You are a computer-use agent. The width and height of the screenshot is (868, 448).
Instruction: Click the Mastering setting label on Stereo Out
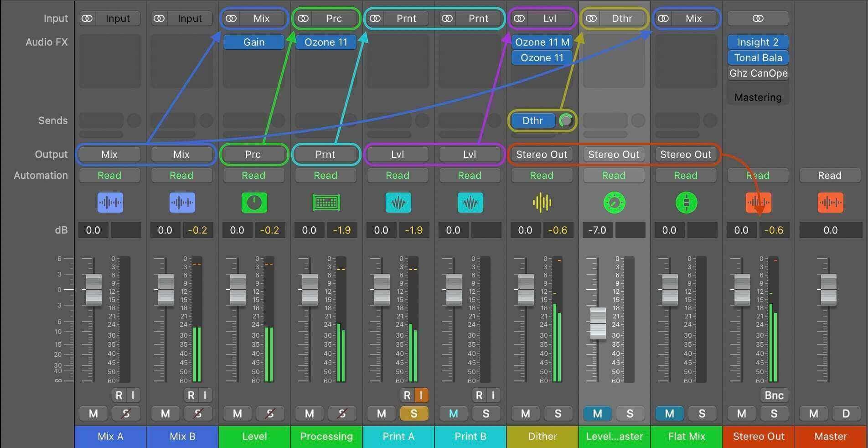click(758, 98)
